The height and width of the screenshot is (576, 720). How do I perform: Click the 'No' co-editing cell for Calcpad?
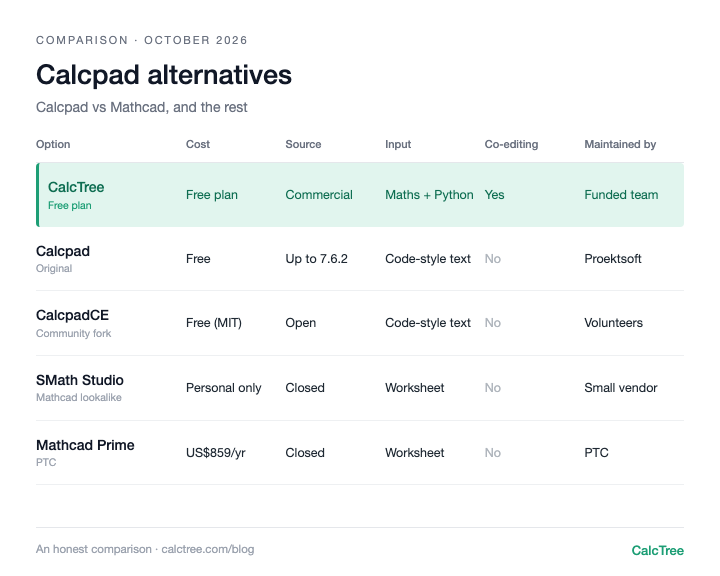click(492, 259)
